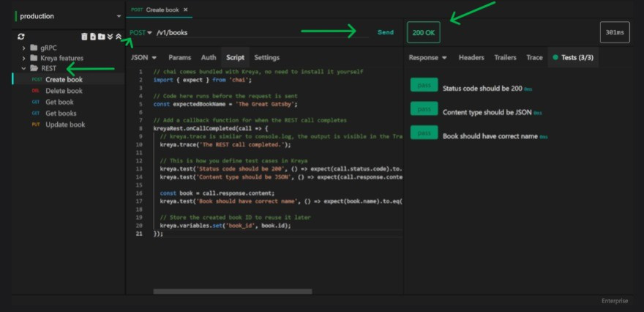Close the Create book tab
644x312 pixels.
point(186,10)
